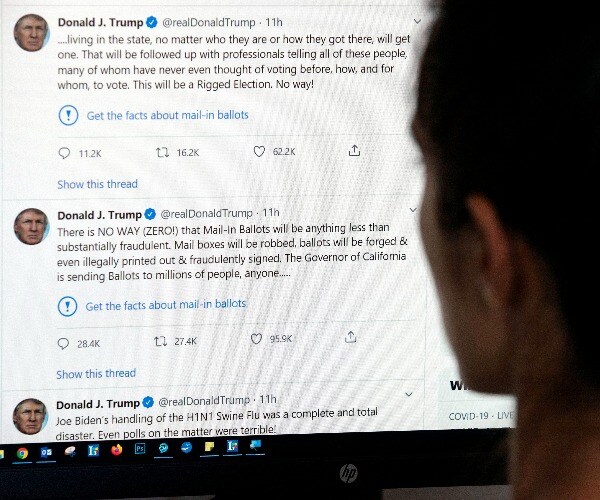600x500 pixels.
Task: Open Firefox from the taskbar
Action: click(x=117, y=450)
